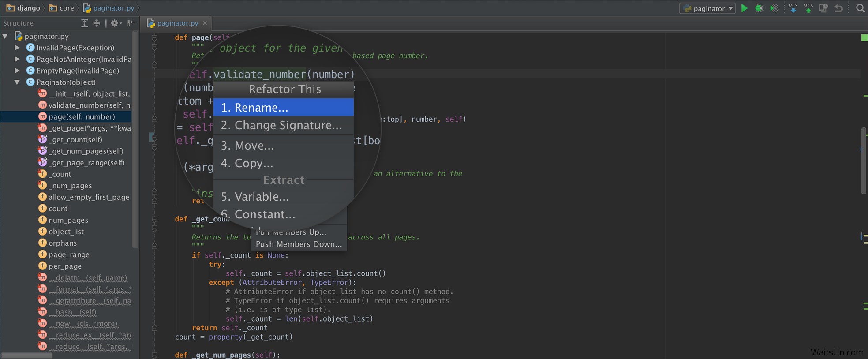Open search everywhere magnifier icon
The height and width of the screenshot is (359, 868).
[860, 8]
